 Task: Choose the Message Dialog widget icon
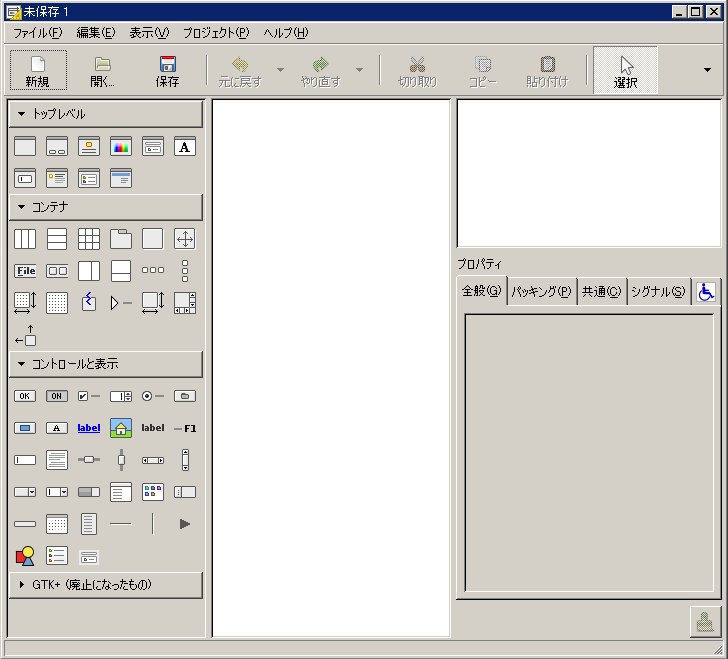[57, 178]
